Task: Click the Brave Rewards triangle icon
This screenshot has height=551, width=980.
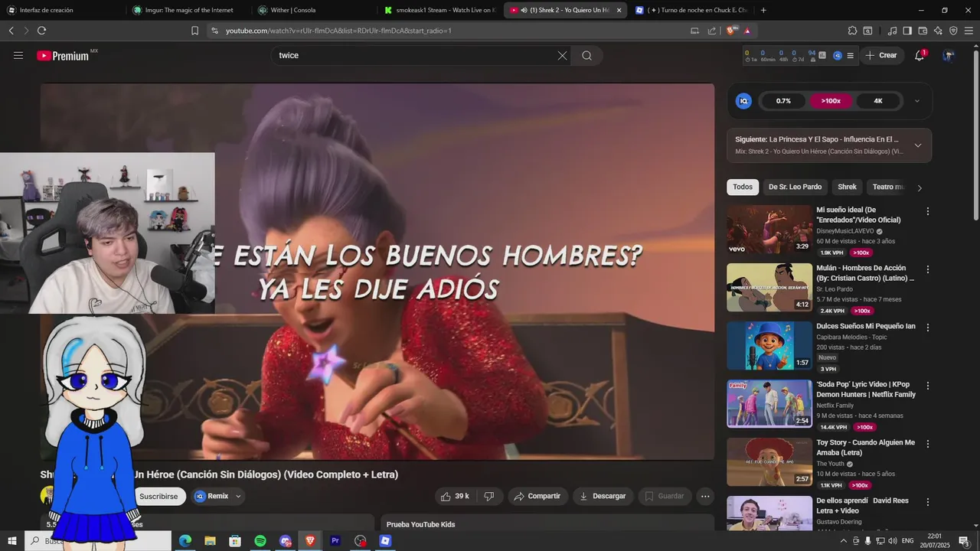Action: [x=746, y=31]
